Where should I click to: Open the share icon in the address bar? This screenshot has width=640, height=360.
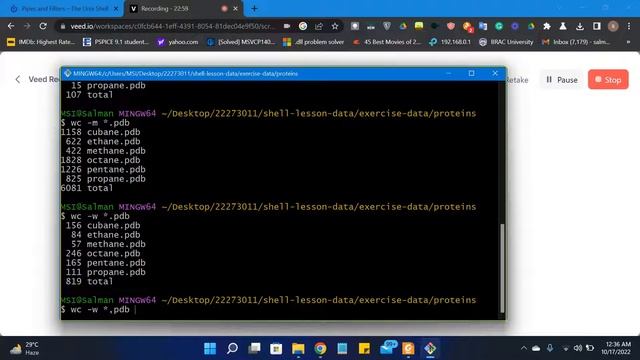319,26
